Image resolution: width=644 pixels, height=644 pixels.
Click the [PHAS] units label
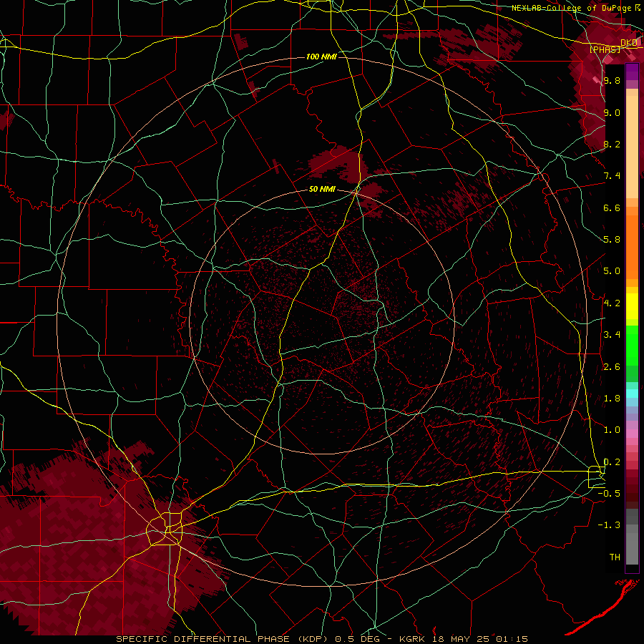click(605, 49)
